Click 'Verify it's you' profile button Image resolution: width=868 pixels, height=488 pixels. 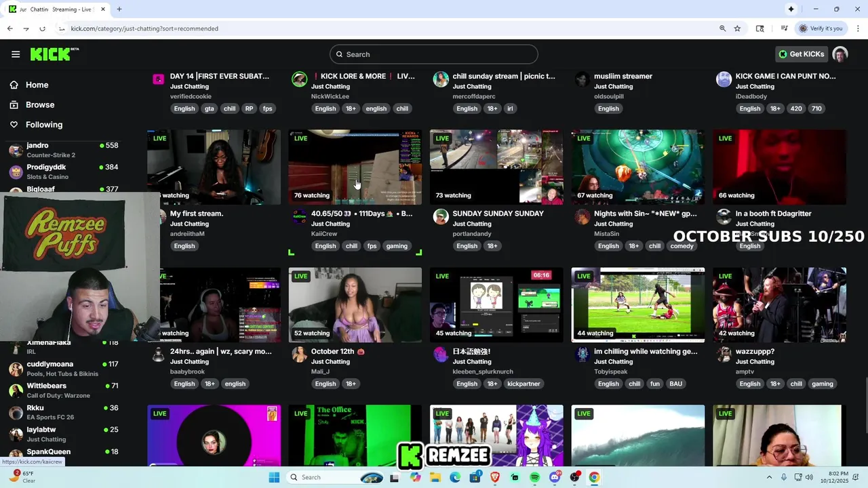pos(820,28)
